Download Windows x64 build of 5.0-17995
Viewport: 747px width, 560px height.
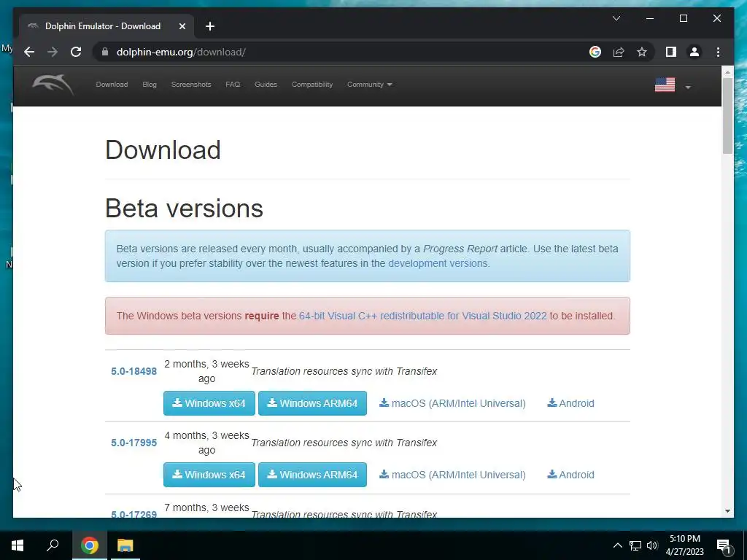pos(209,475)
